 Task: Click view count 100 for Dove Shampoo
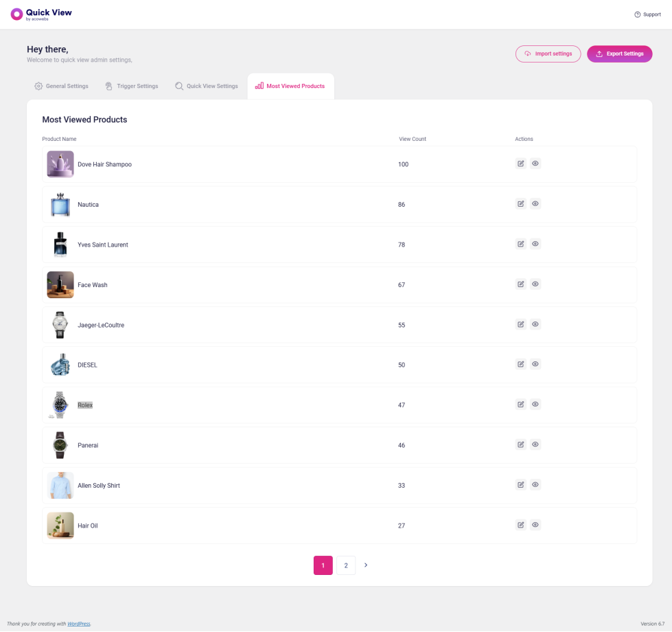(x=404, y=164)
